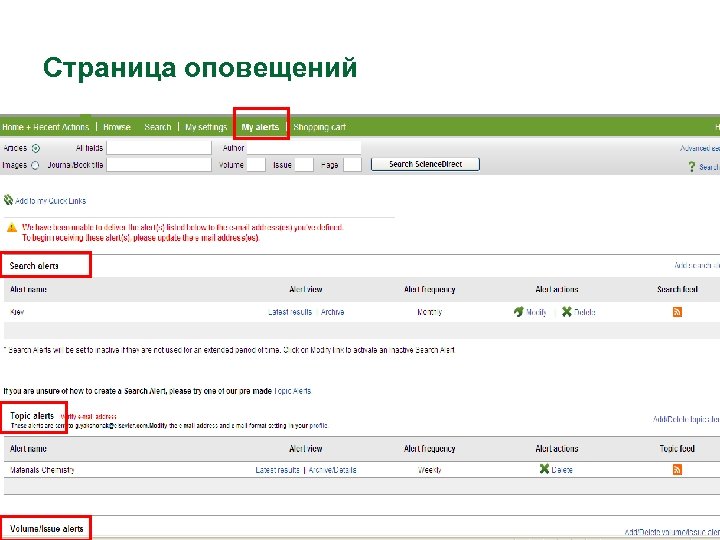Open the Topic Alerts link in help sentence

[292, 391]
